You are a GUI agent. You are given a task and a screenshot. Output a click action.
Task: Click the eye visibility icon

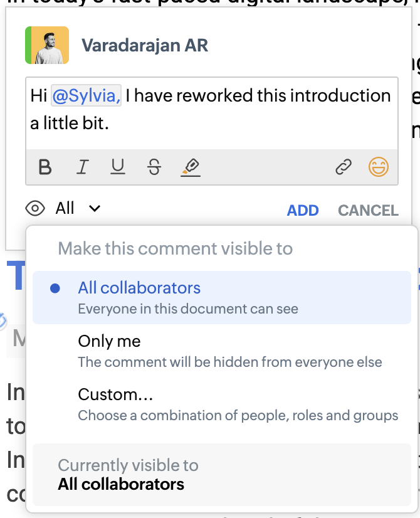click(x=36, y=208)
